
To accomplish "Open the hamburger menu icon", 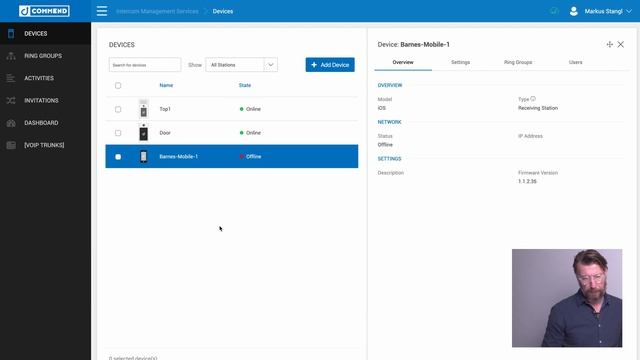I will (102, 11).
